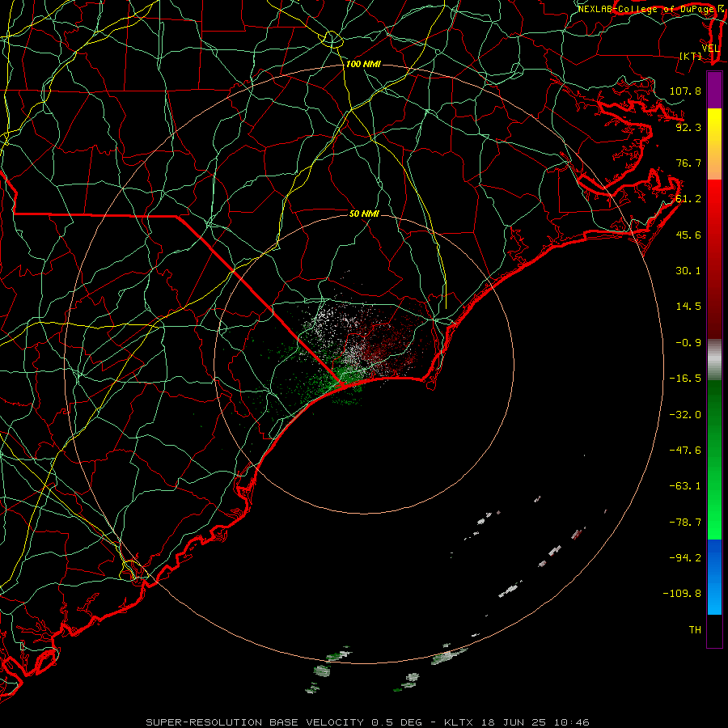The image size is (728, 728).
Task: Click the yellow-orange segment of the color bar
Action: [x=714, y=144]
